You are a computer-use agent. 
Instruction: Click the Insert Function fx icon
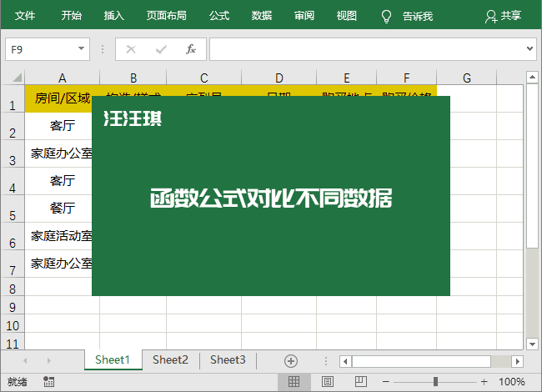coord(191,49)
